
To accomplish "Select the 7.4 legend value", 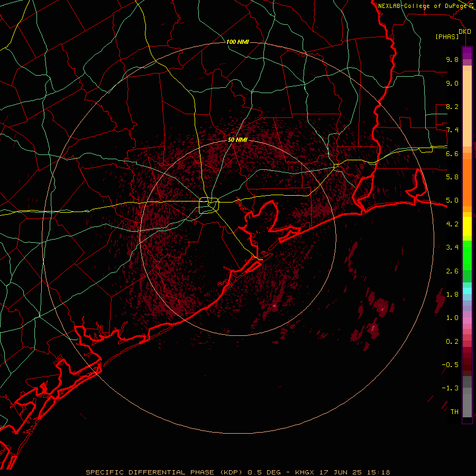I will (452, 130).
